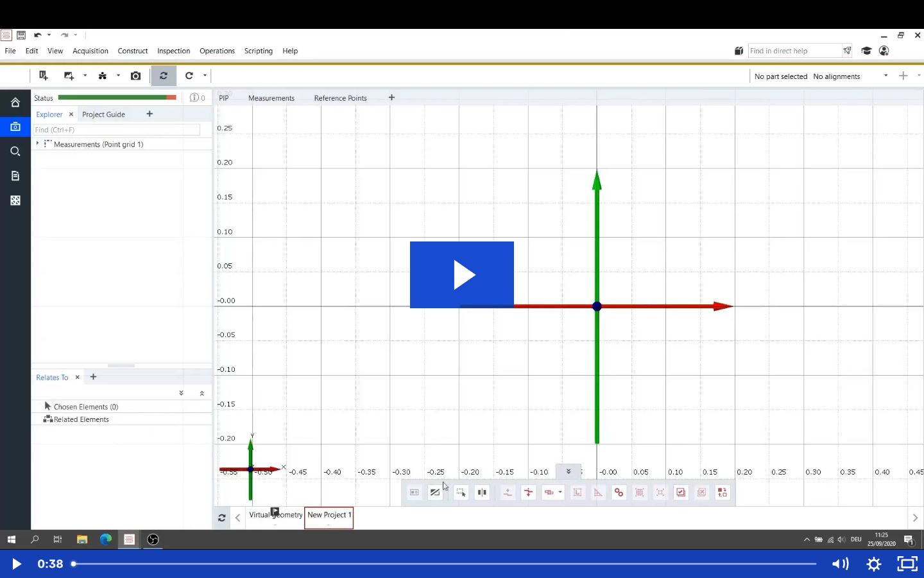Open the alignments dropdown arrow

[x=886, y=76]
